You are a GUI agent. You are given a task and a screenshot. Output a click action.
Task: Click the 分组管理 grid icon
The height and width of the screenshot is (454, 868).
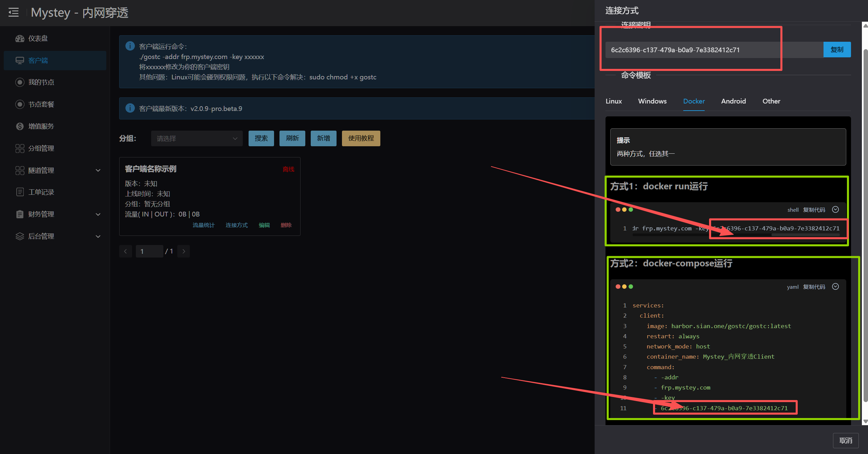[x=20, y=148]
